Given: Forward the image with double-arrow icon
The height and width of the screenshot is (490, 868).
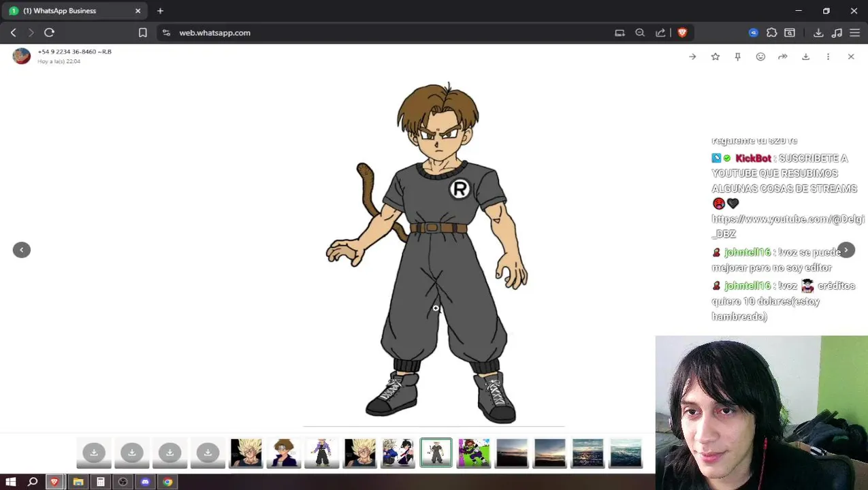Looking at the screenshot, I should [783, 56].
